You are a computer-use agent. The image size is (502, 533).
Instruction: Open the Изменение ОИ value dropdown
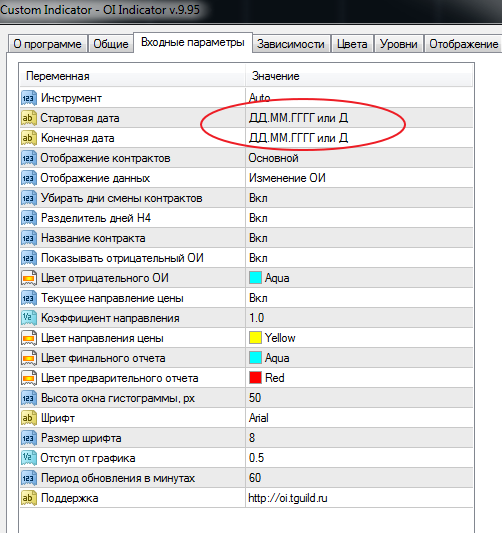(359, 178)
